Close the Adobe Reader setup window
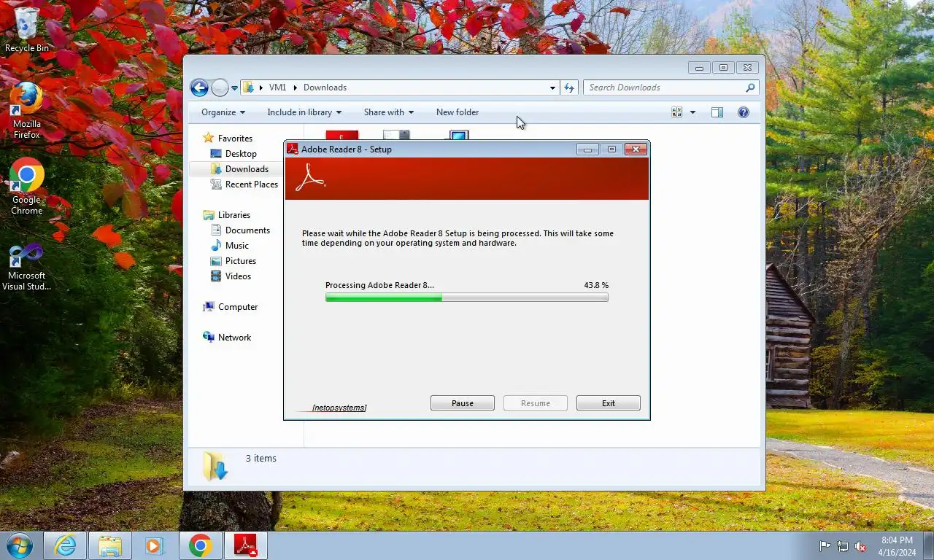 pos(636,149)
